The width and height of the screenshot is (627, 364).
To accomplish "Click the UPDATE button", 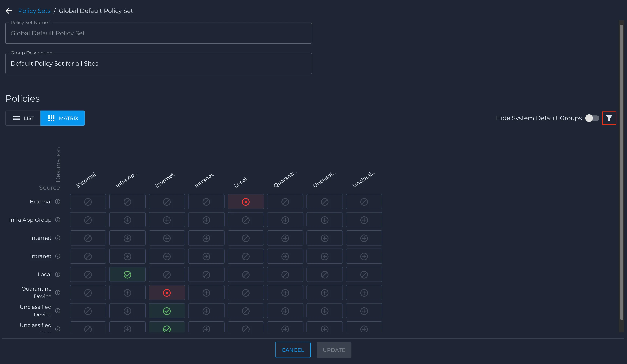I will pyautogui.click(x=334, y=350).
